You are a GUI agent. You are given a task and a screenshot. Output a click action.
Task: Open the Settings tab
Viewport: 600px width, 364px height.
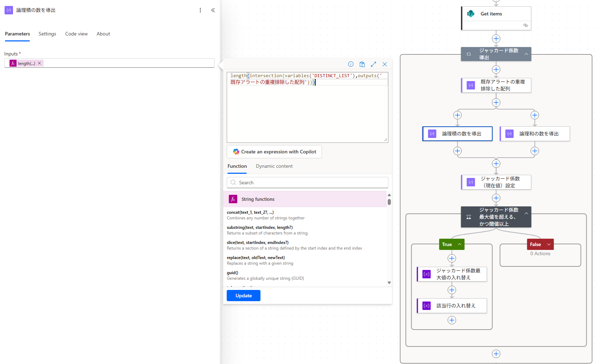pyautogui.click(x=47, y=34)
